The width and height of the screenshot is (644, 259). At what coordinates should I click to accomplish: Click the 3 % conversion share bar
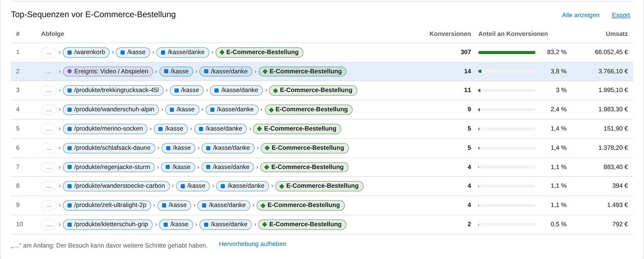[507, 90]
